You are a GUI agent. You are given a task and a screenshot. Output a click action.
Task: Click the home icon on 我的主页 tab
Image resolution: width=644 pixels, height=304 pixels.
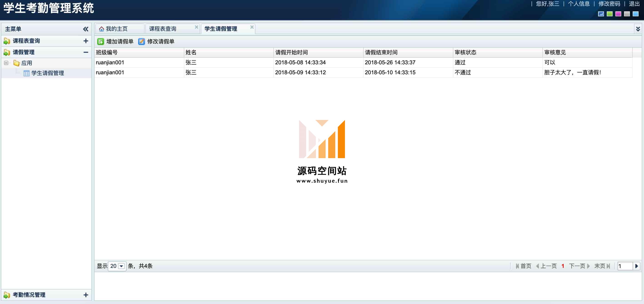pyautogui.click(x=102, y=29)
